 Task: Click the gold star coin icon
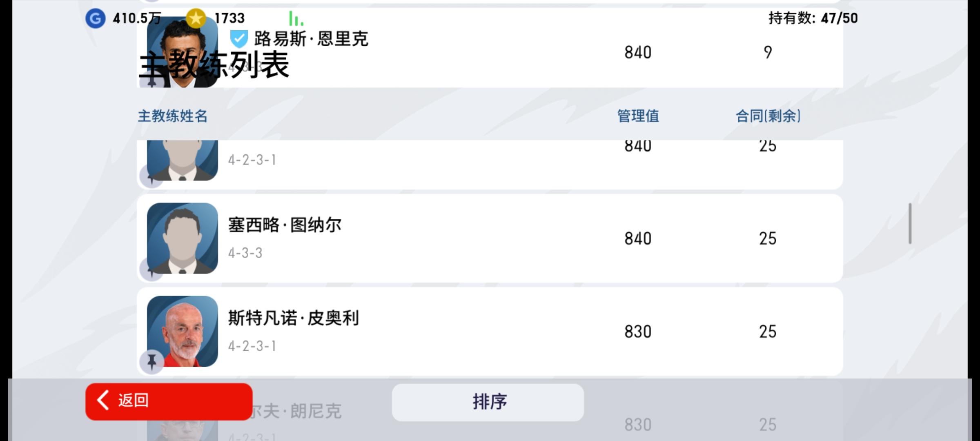(196, 18)
